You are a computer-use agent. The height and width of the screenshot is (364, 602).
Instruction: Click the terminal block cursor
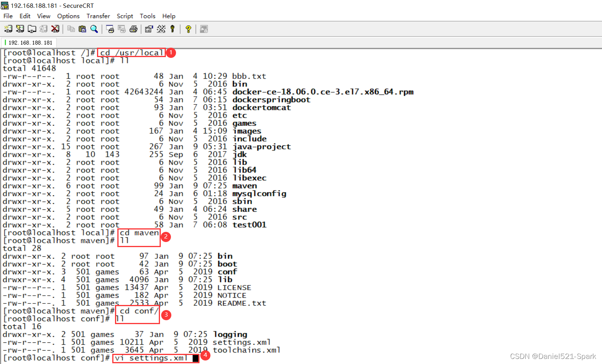point(196,358)
